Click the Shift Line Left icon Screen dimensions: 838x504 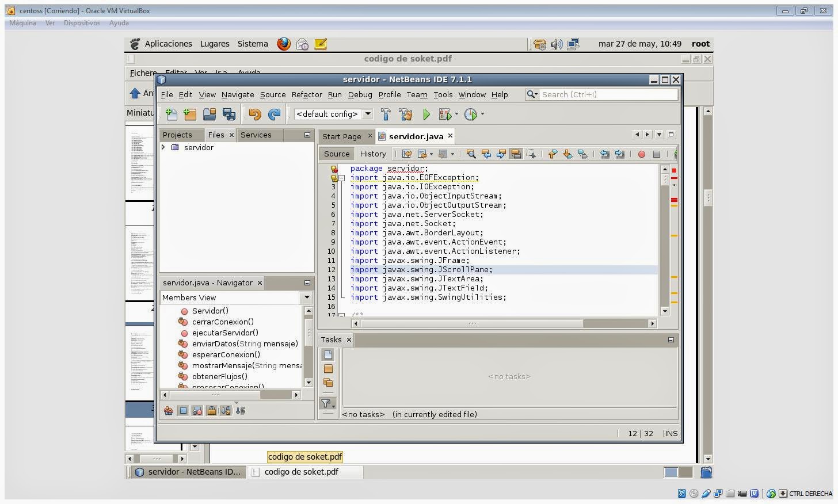coord(604,154)
